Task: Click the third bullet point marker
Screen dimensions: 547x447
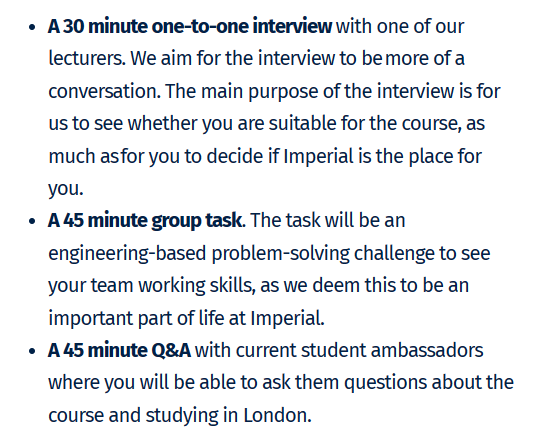Action: tap(32, 351)
